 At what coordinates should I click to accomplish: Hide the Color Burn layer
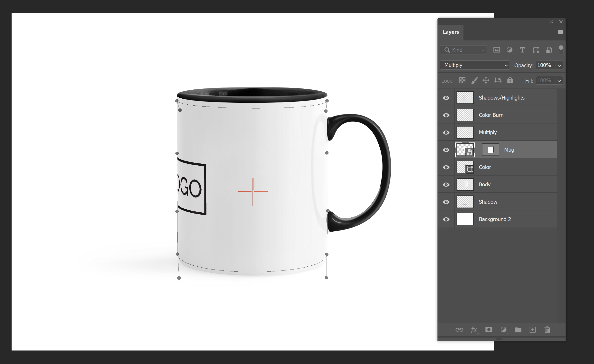point(446,115)
